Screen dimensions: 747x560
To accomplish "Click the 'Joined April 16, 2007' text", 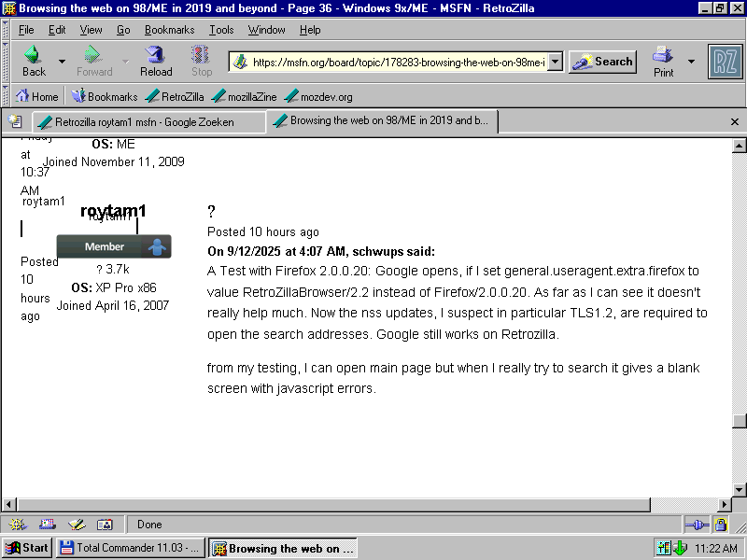I will click(x=113, y=305).
